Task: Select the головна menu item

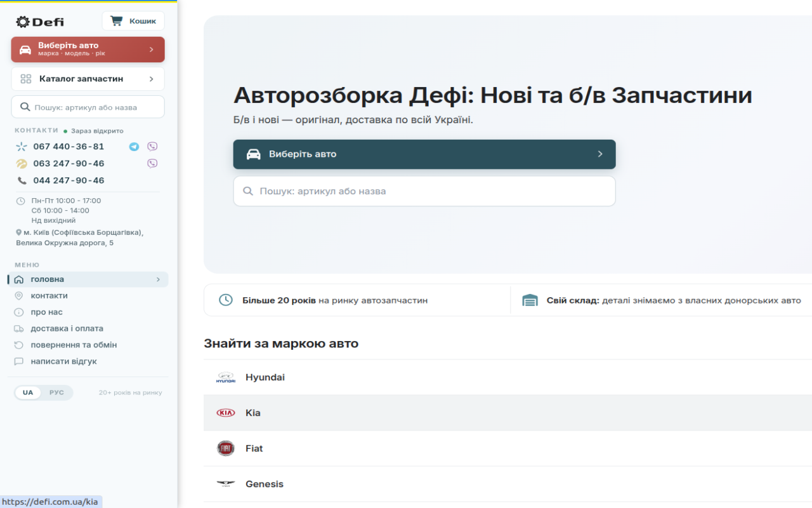Action: (x=88, y=279)
